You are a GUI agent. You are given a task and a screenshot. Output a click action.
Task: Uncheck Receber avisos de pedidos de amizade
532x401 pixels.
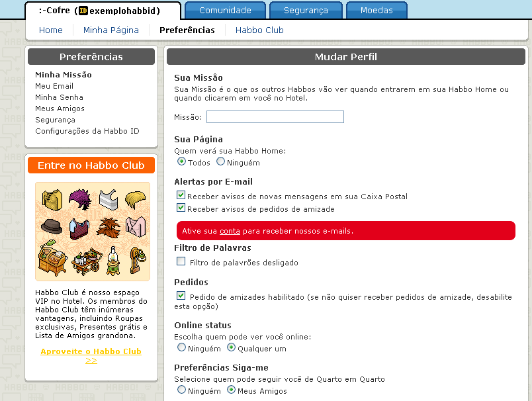(181, 208)
